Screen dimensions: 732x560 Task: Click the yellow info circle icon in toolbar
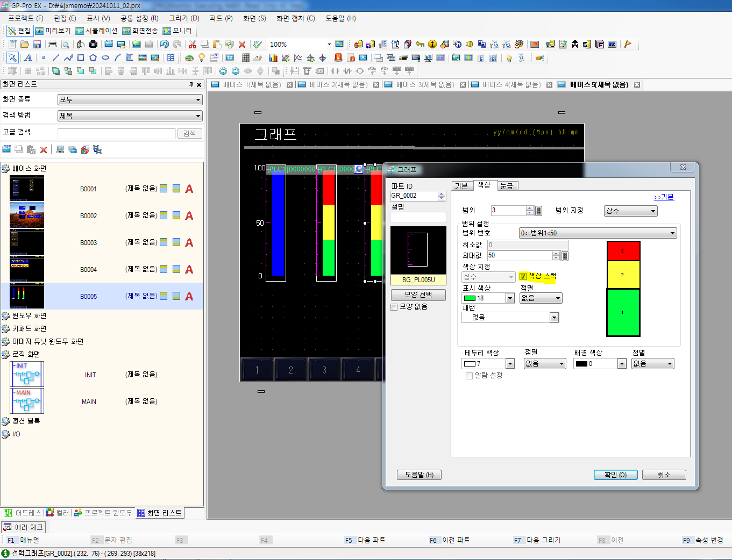tap(432, 44)
